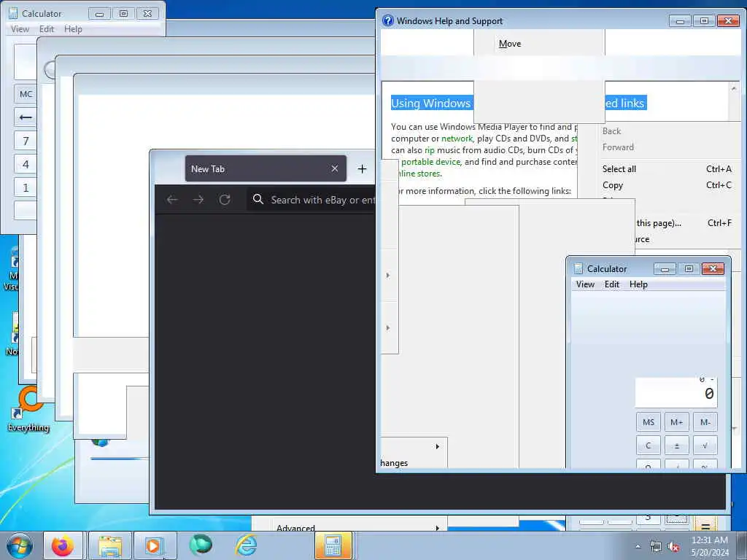
Task: Click the Firefox forward arrow
Action: (198, 200)
